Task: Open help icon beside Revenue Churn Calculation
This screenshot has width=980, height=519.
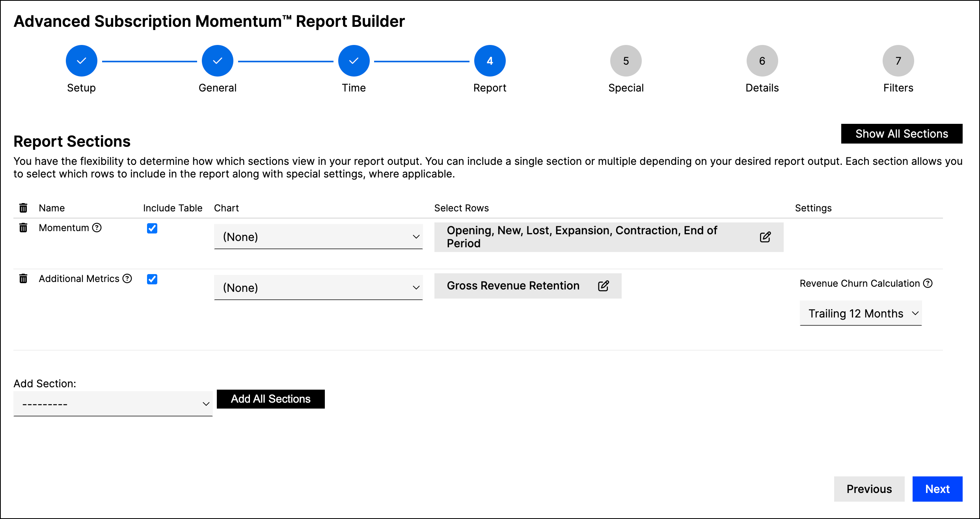Action: pos(928,283)
